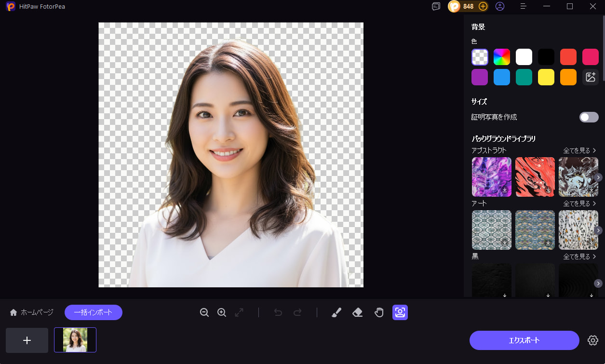
Task: Zoom in on the canvas
Action: point(222,312)
